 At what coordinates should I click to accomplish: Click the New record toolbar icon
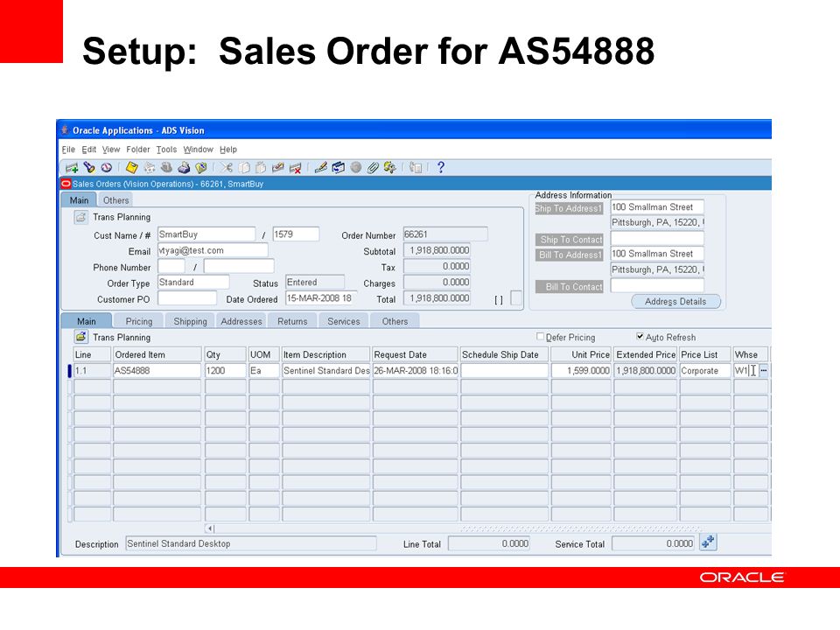pyautogui.click(x=71, y=168)
